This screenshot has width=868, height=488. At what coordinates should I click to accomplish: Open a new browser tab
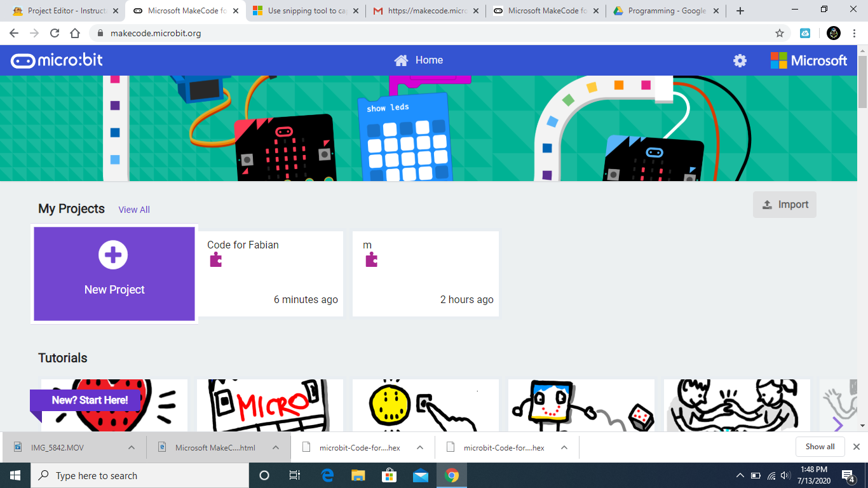click(x=740, y=11)
